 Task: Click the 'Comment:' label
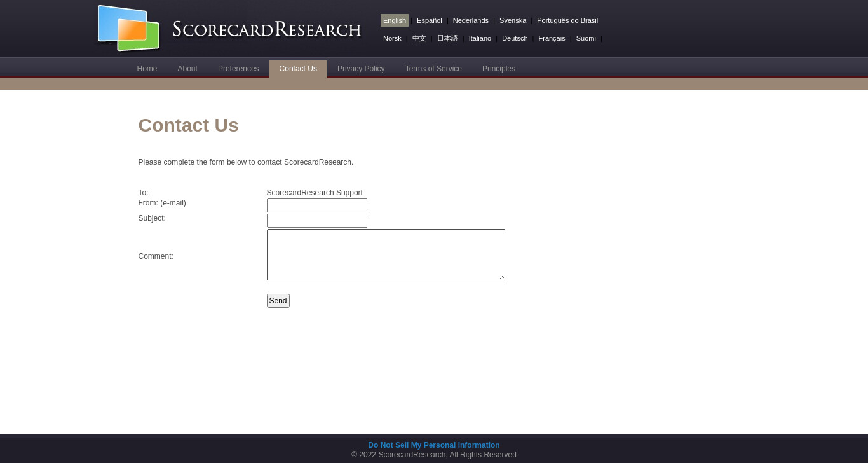tap(156, 256)
